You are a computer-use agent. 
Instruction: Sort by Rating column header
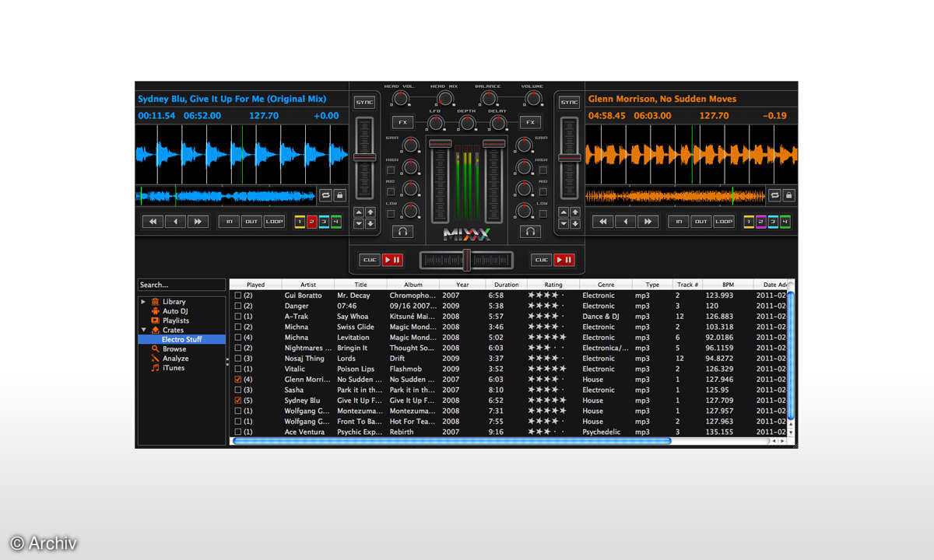click(x=553, y=285)
